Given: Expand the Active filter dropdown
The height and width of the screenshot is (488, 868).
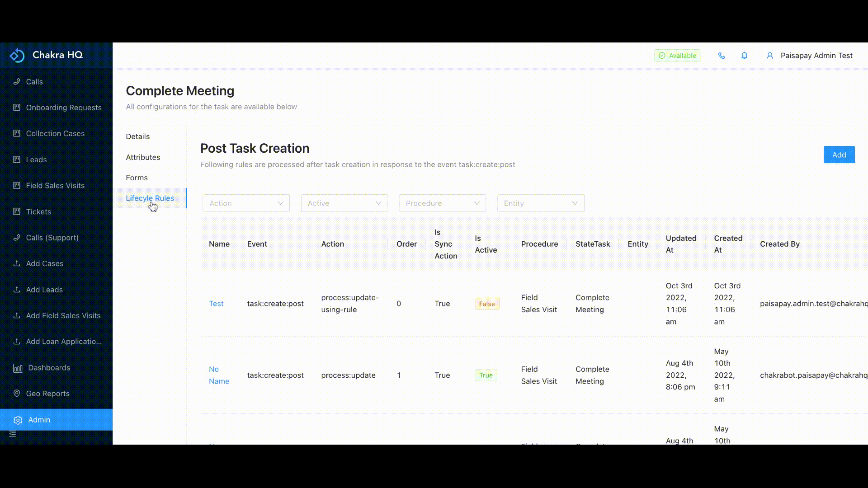Looking at the screenshot, I should click(344, 203).
